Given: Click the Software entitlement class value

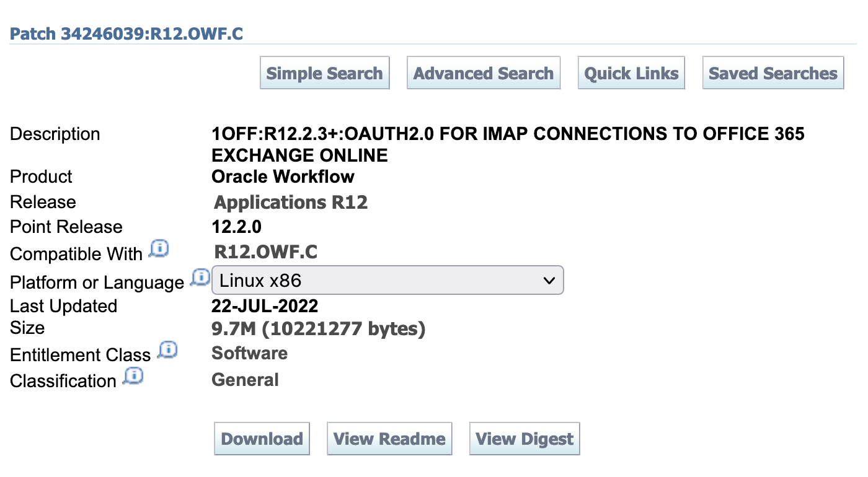Looking at the screenshot, I should point(250,353).
